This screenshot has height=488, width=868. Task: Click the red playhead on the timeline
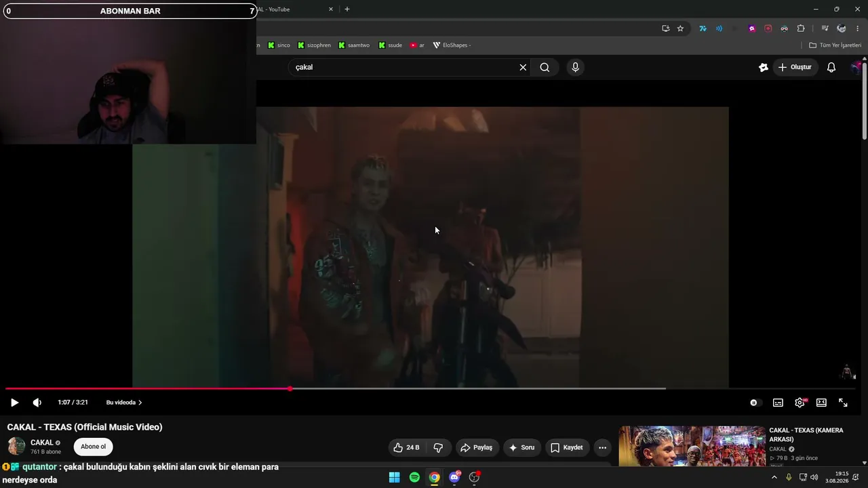(290, 388)
